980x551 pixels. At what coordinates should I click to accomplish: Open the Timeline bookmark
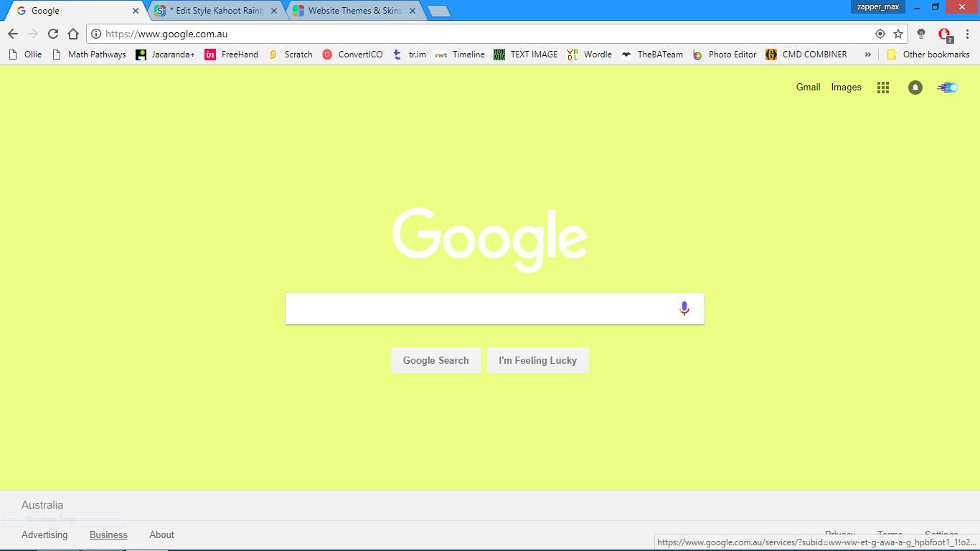460,55
